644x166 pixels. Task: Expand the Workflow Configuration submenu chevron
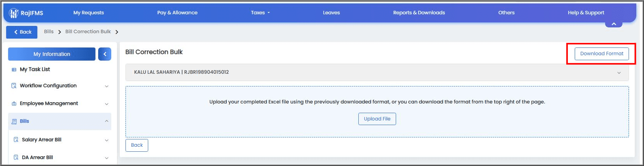tap(107, 86)
